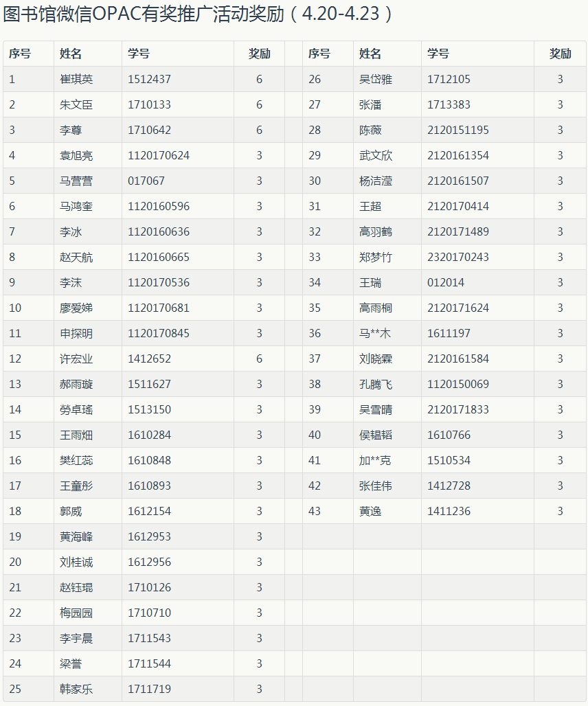Select the name cell 赵天航
Image resolution: width=588 pixels, height=706 pixels.
tap(76, 257)
